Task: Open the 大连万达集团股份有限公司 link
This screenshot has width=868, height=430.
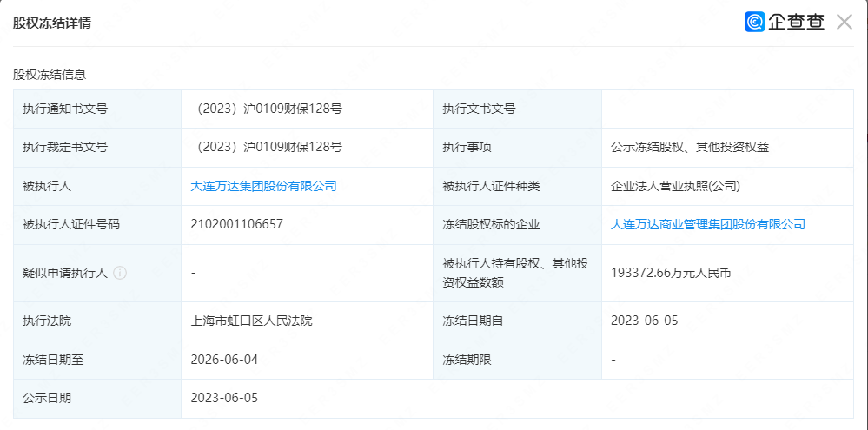Action: coord(263,186)
